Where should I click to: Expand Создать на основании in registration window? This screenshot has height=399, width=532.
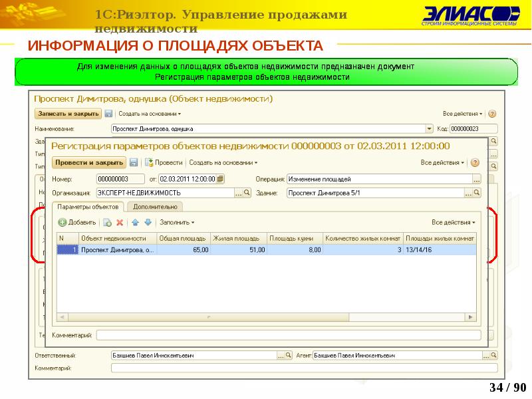tap(223, 162)
